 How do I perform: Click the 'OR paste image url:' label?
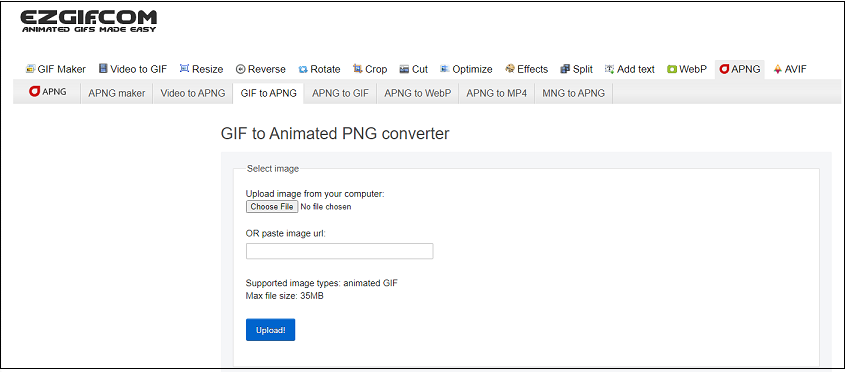pyautogui.click(x=286, y=234)
